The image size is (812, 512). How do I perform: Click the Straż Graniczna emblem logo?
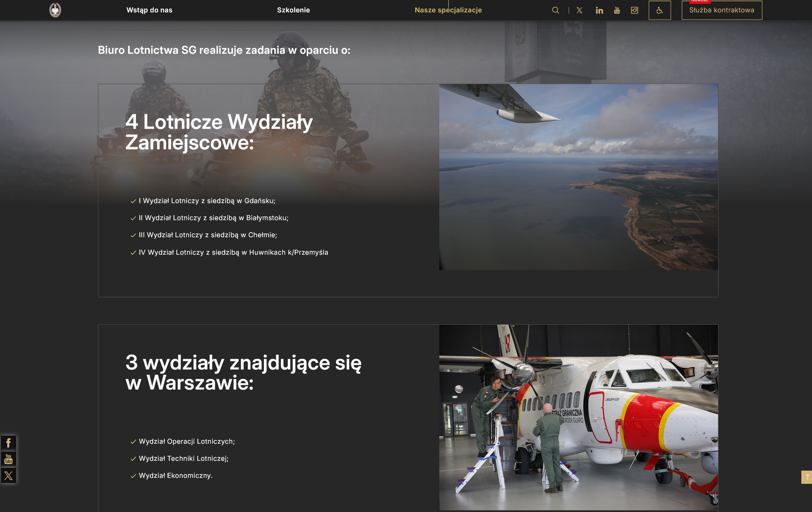[x=55, y=10]
